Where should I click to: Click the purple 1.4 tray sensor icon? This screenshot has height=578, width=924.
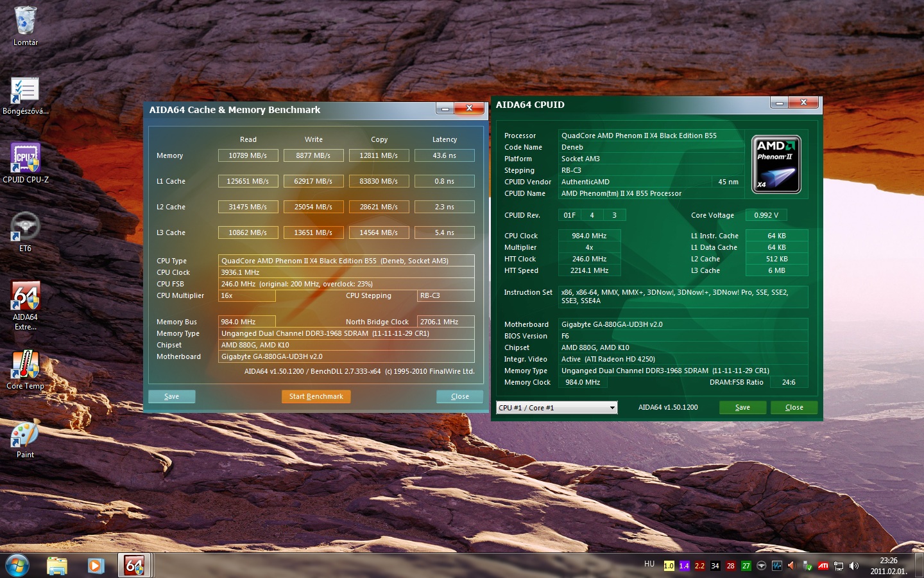point(684,566)
